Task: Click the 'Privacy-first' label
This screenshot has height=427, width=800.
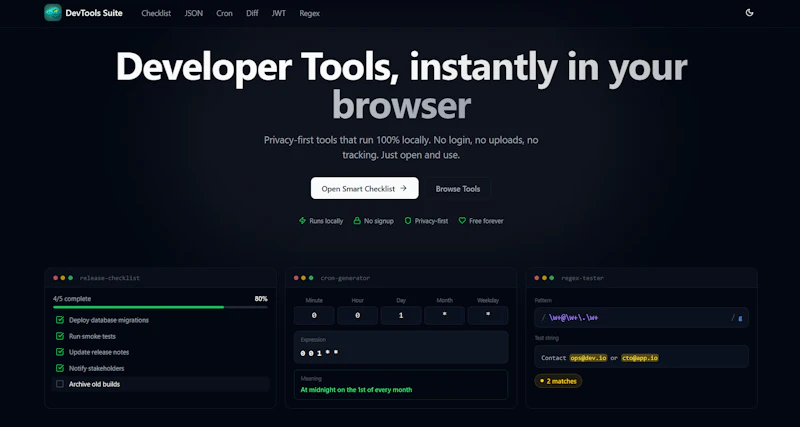Action: point(431,221)
